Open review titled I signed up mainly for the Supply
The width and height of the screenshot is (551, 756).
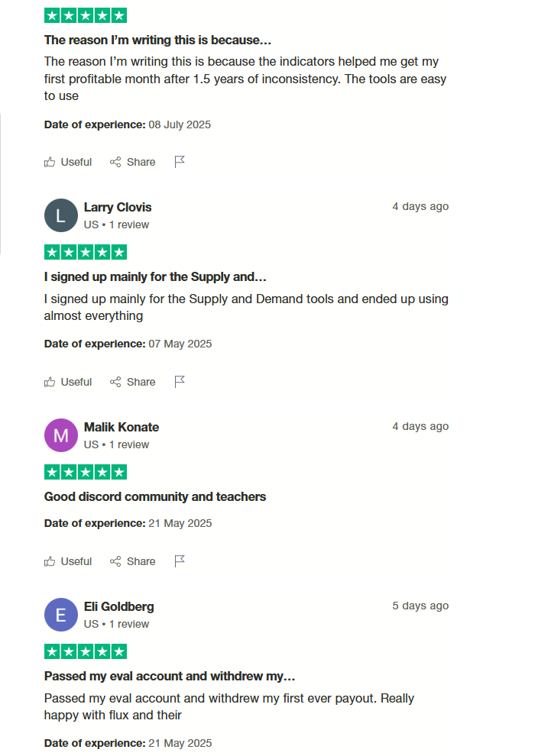tap(155, 276)
